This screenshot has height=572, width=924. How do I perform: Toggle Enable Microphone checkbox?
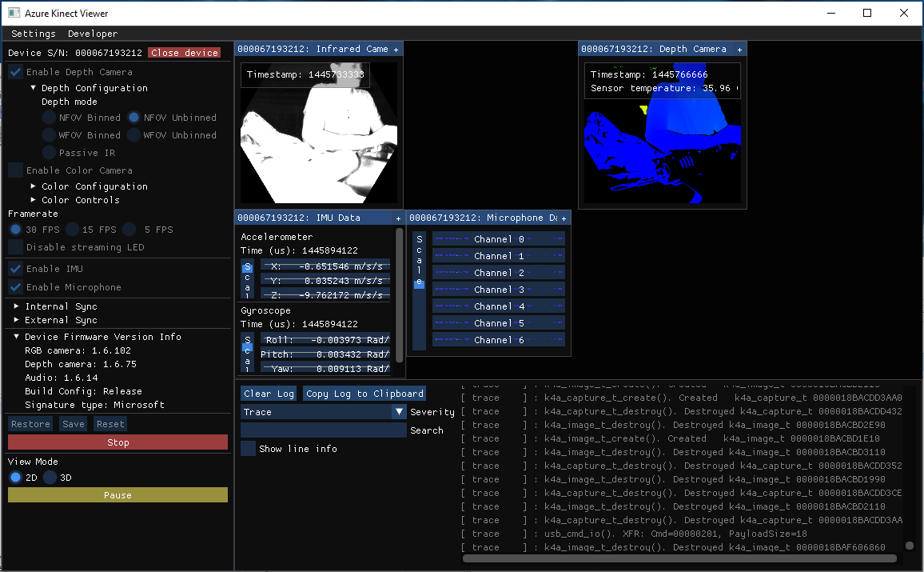tap(16, 287)
